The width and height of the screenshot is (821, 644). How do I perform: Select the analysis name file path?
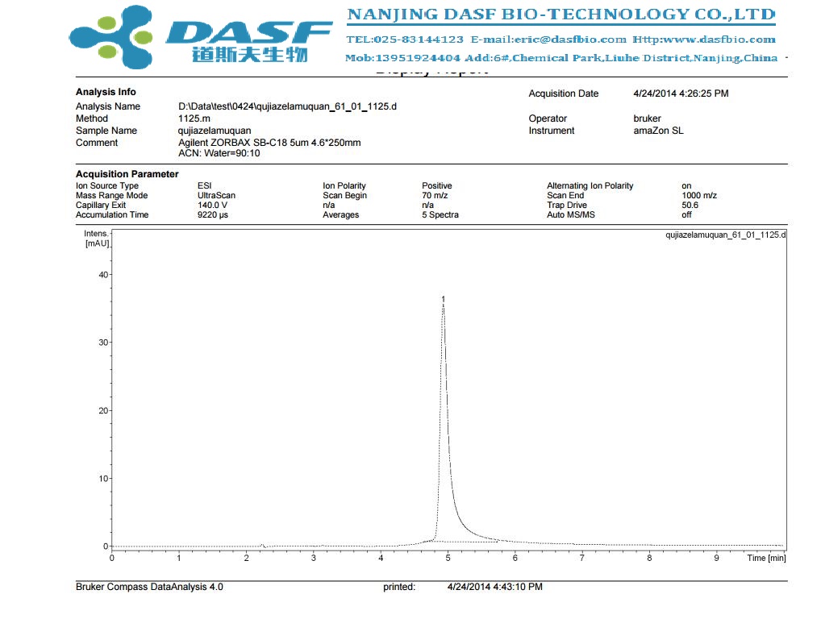coord(287,106)
